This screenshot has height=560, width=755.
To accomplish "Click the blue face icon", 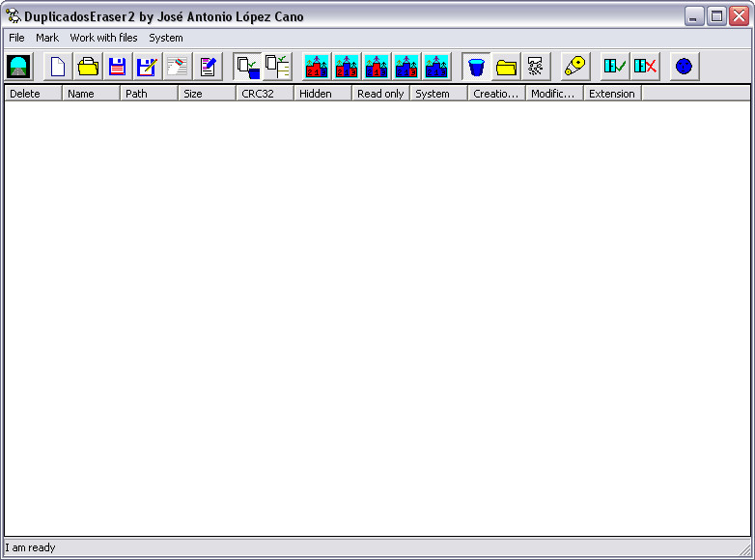I will coord(684,67).
